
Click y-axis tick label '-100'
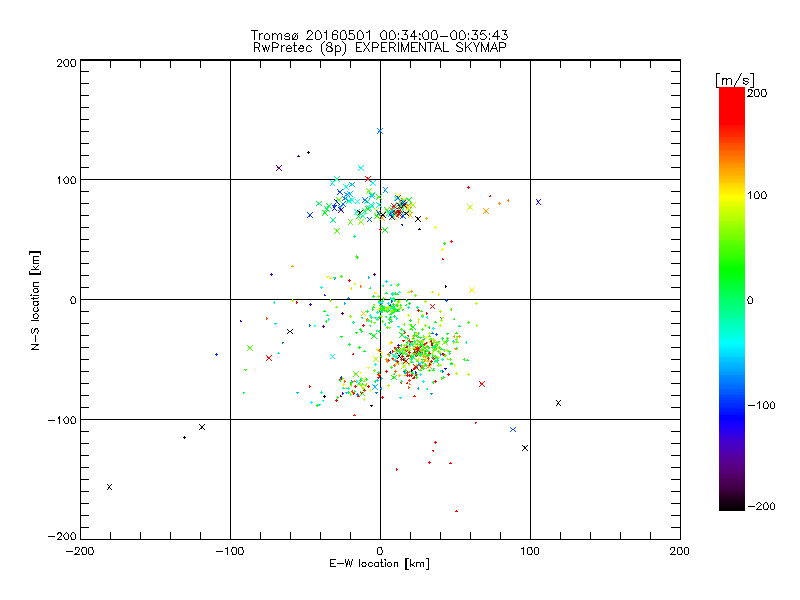(62, 420)
